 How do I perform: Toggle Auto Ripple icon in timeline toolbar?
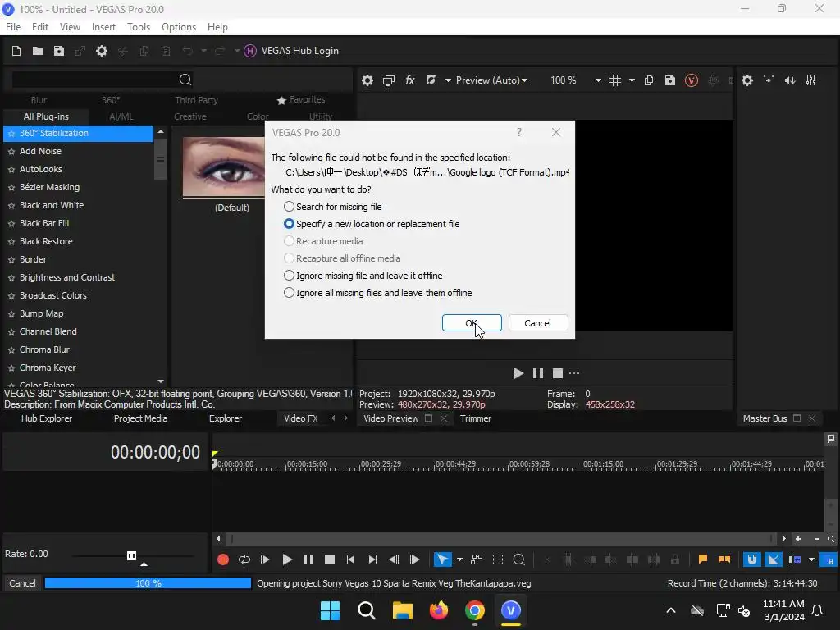pos(794,559)
